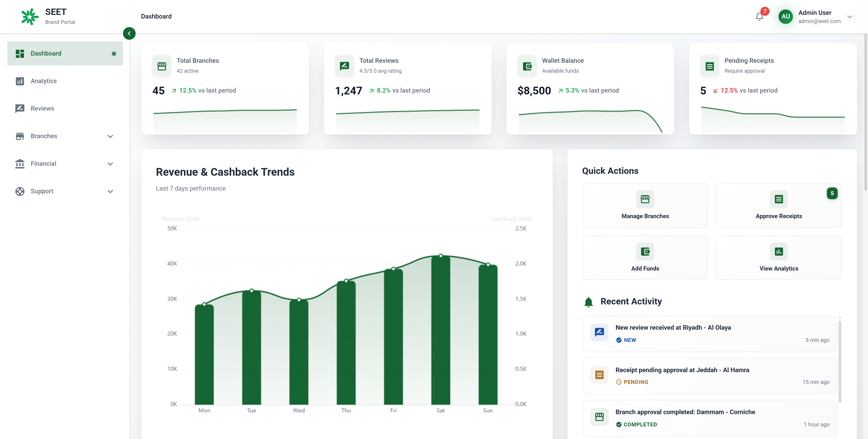Viewport: 868px width, 439px height.
Task: Expand the Financial sidebar section
Action: point(110,164)
